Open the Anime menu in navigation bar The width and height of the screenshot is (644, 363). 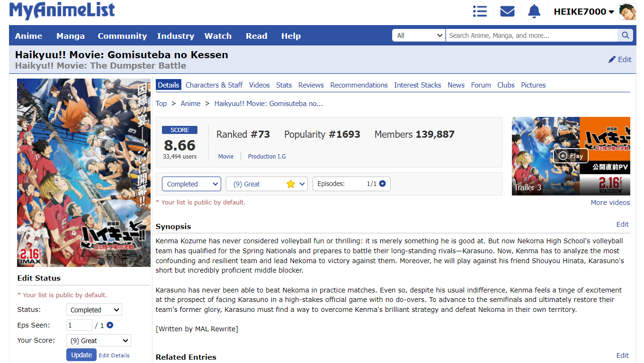coord(28,36)
